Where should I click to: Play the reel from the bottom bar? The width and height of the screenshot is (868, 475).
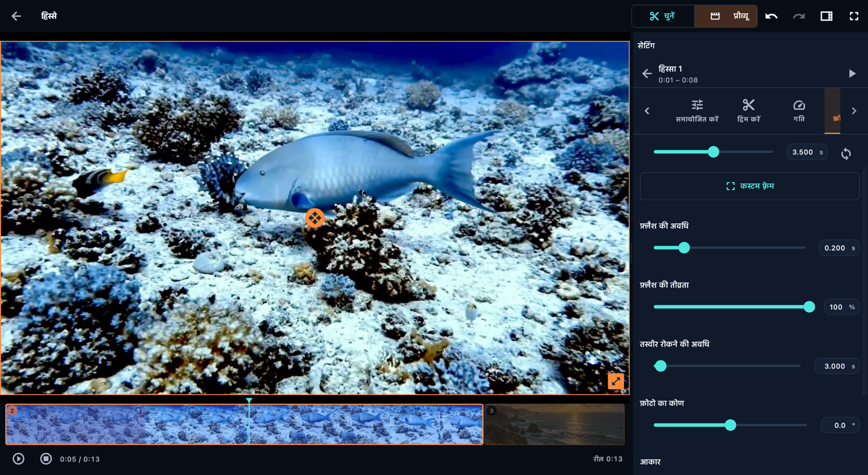coord(18,459)
